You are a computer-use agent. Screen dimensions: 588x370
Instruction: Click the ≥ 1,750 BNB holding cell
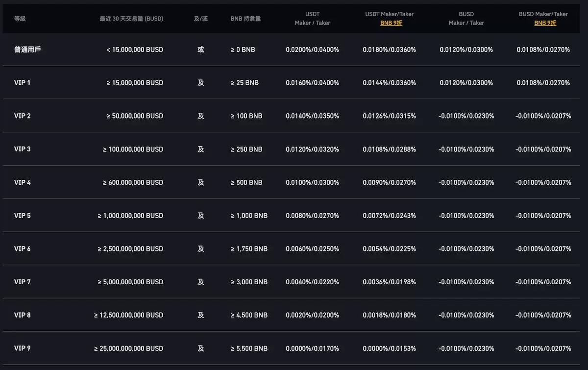click(x=249, y=249)
